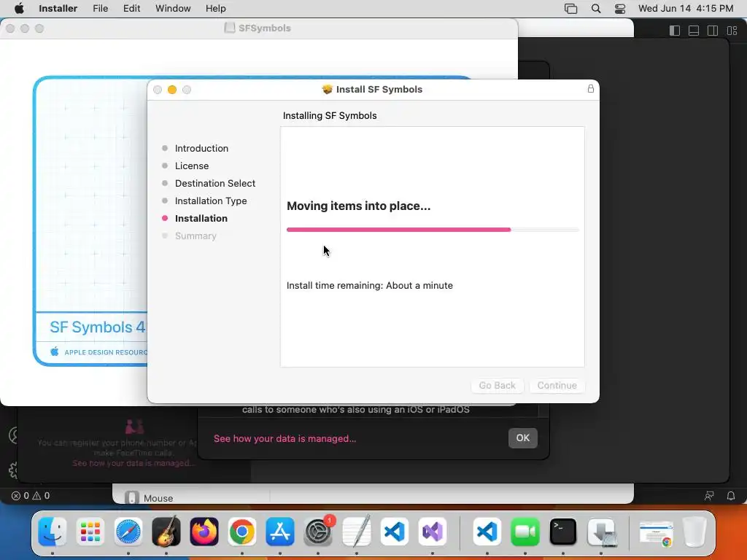Open the Edit menu
This screenshot has height=560, width=747.
131,9
